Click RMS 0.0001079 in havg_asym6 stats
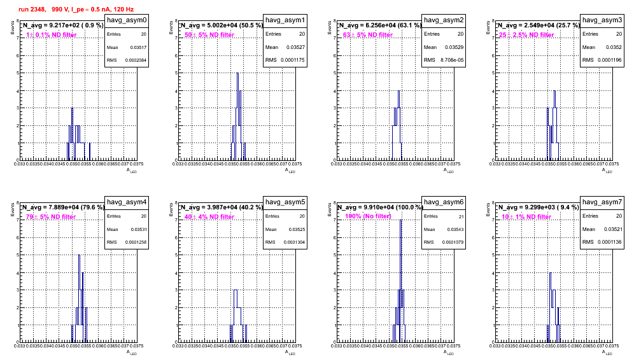Viewport: 634px width, 364px height. point(444,242)
